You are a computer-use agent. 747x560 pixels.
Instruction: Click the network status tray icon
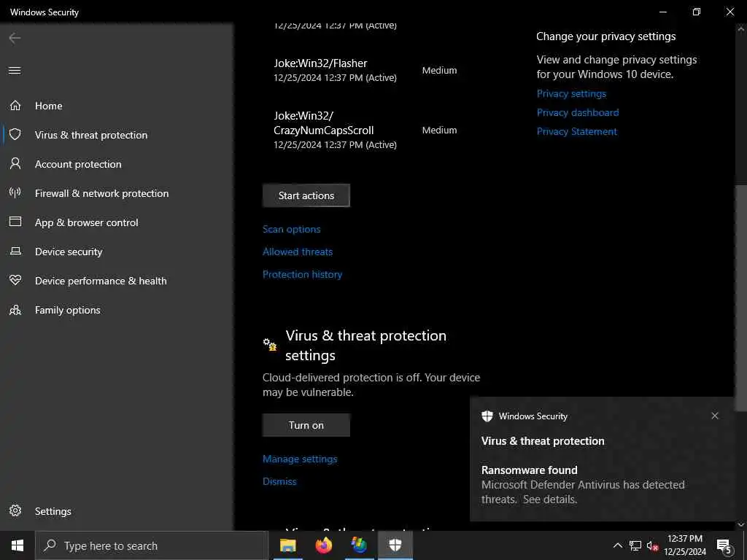pyautogui.click(x=635, y=545)
